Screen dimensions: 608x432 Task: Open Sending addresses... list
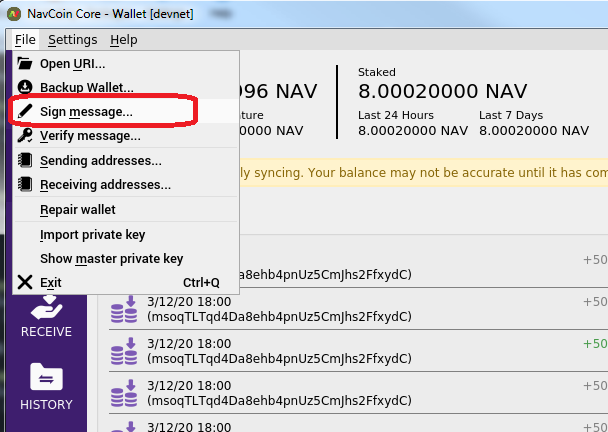click(x=126, y=161)
